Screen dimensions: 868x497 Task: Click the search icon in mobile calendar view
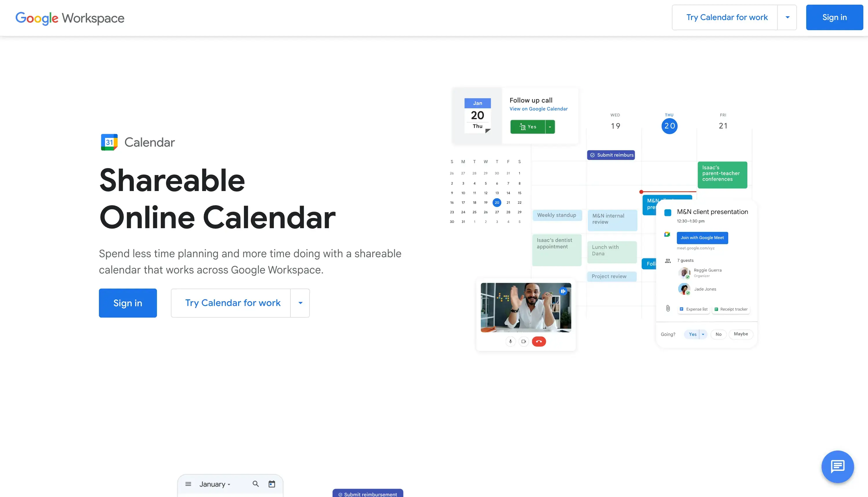(x=255, y=484)
